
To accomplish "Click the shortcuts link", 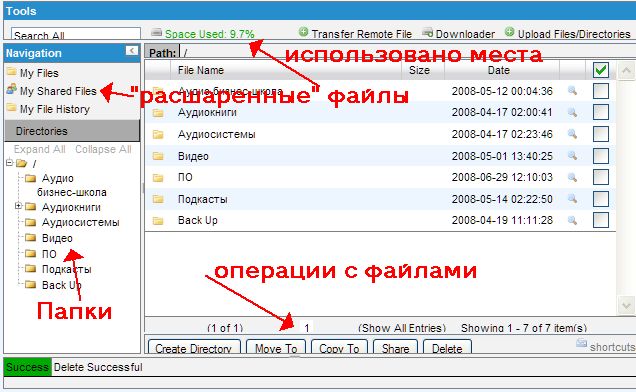I will 612,347.
